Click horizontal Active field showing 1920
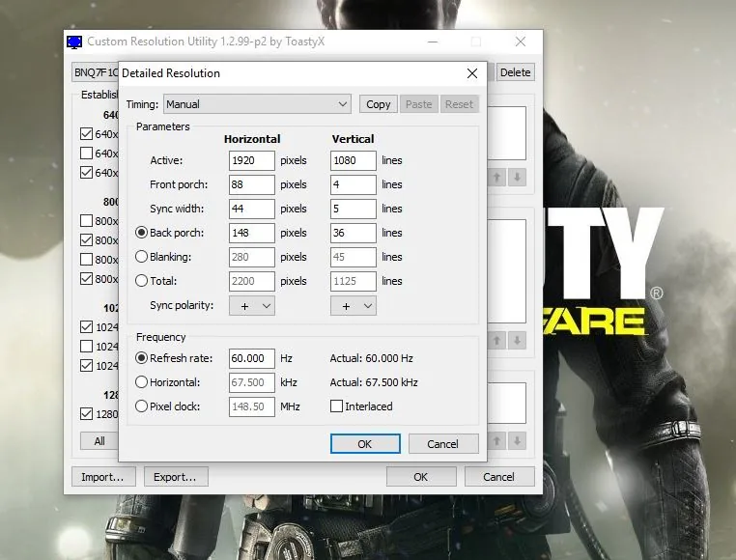736x560 pixels. click(252, 160)
